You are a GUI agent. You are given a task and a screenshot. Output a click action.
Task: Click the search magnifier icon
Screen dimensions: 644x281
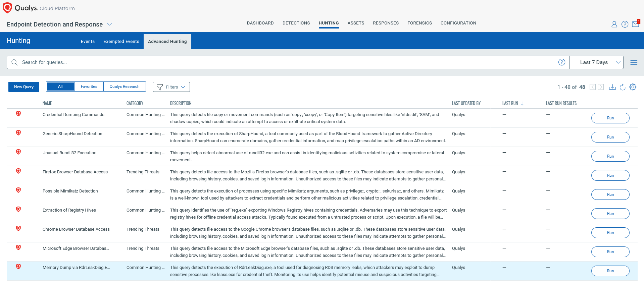point(14,62)
